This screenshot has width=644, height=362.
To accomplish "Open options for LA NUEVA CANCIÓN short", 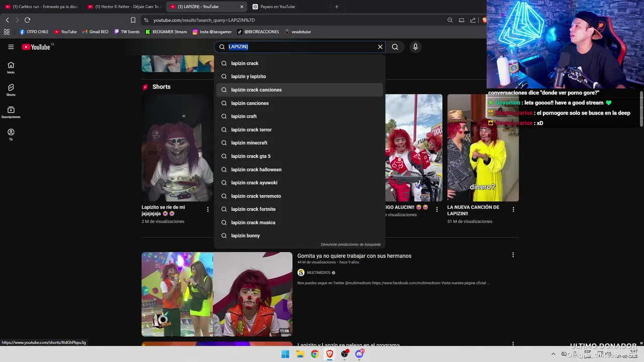I will (513, 210).
